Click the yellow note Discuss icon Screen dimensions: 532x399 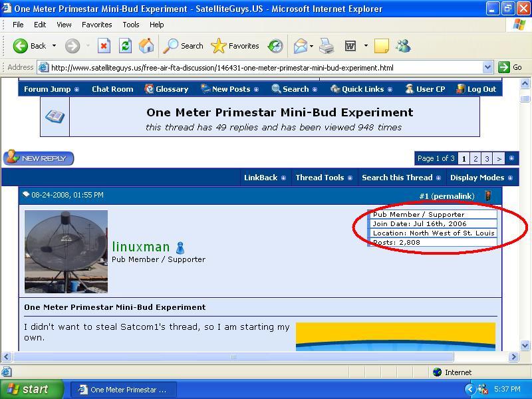click(381, 46)
